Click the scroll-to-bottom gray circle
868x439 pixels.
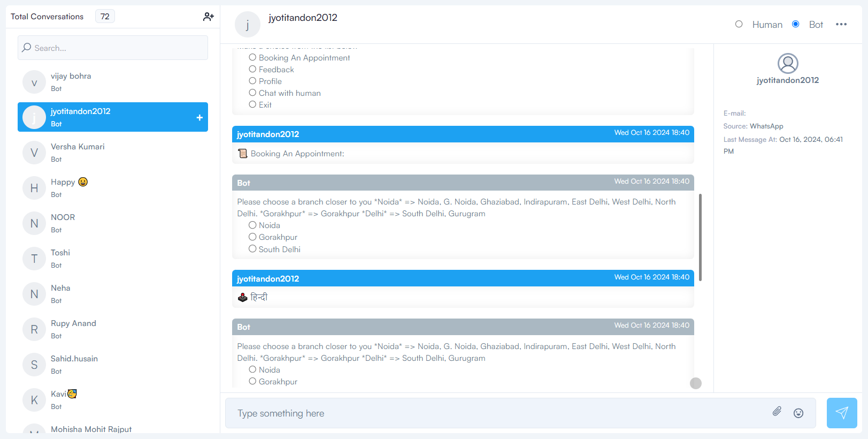(x=696, y=383)
